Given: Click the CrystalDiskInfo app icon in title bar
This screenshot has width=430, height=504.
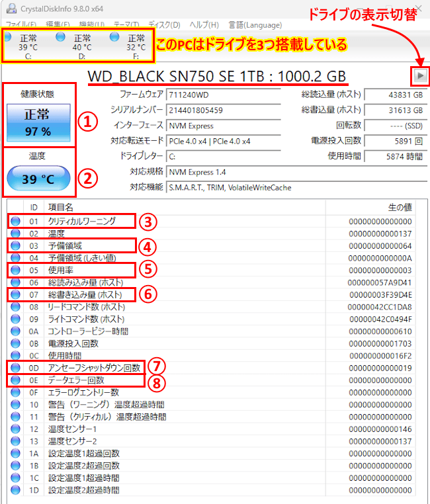Looking at the screenshot, I should pyautogui.click(x=11, y=9).
